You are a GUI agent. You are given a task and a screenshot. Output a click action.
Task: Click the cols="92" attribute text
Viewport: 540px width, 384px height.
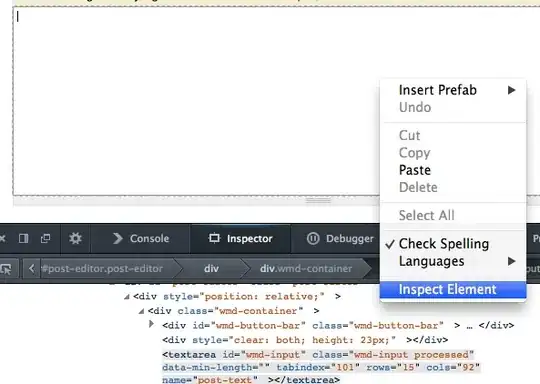click(453, 367)
